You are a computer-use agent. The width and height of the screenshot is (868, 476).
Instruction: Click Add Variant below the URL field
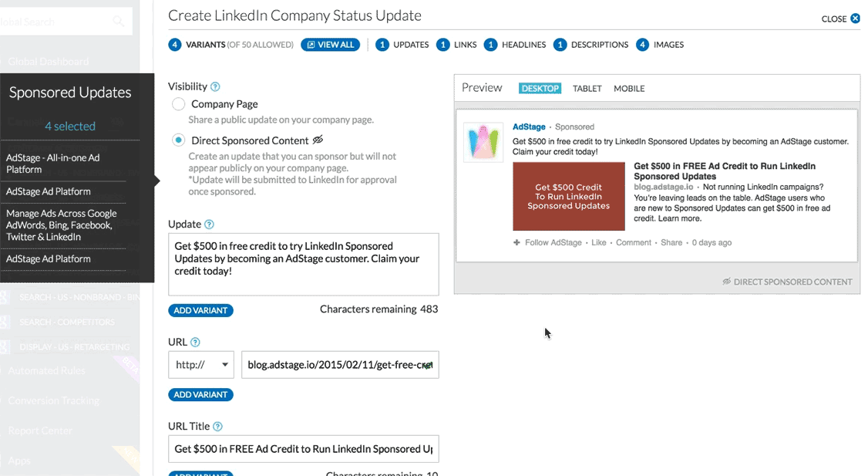coord(200,394)
